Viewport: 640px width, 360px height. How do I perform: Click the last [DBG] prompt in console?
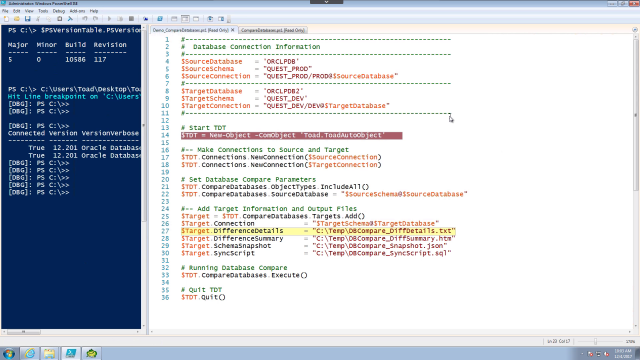pyautogui.click(x=38, y=193)
